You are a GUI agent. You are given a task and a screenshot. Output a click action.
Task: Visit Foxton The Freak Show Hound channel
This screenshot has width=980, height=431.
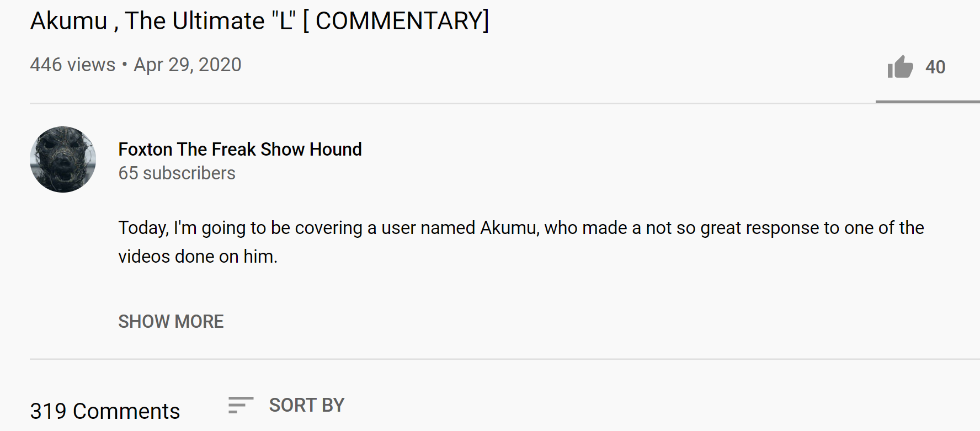point(240,149)
